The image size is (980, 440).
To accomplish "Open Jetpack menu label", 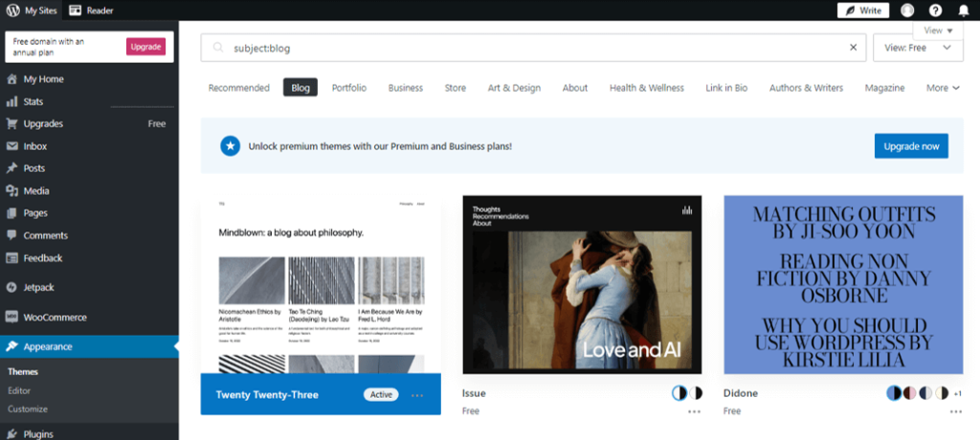I will [x=38, y=288].
